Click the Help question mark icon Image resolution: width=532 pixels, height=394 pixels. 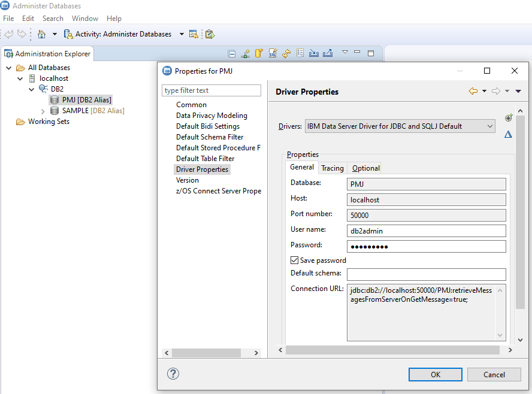(x=173, y=374)
